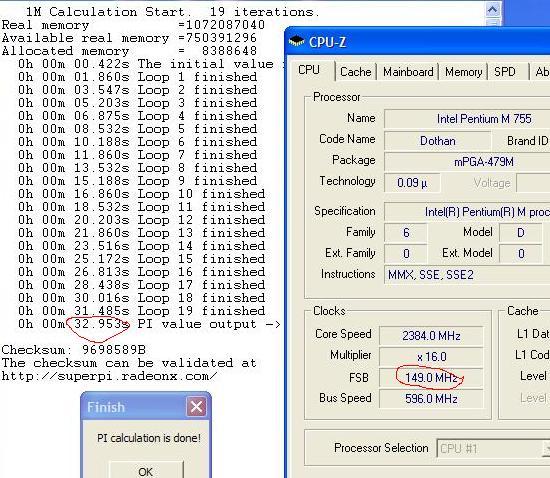The width and height of the screenshot is (550, 478).
Task: Click the Model value D
Action: (x=521, y=233)
